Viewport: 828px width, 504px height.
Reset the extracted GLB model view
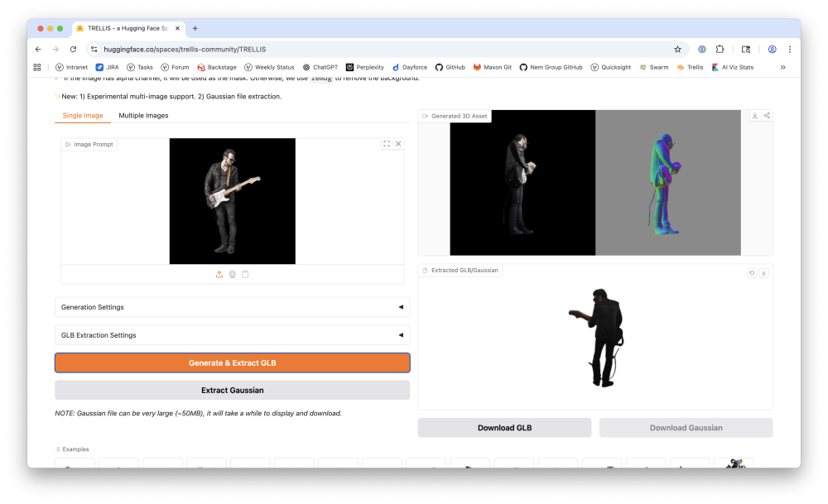click(752, 273)
